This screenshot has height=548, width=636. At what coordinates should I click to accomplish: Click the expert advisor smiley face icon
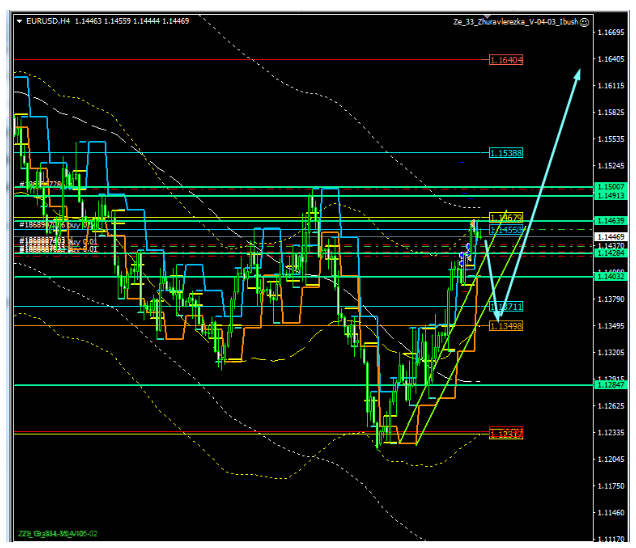coord(584,20)
